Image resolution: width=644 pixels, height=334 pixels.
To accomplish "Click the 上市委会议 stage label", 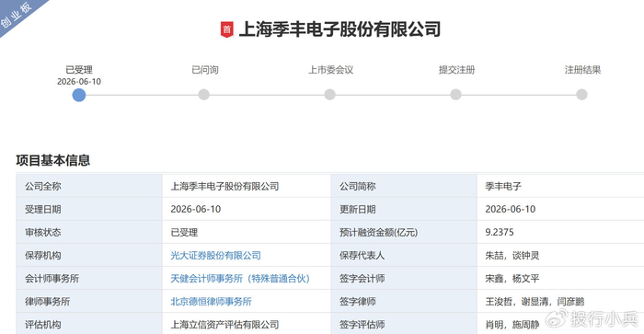I will point(330,70).
